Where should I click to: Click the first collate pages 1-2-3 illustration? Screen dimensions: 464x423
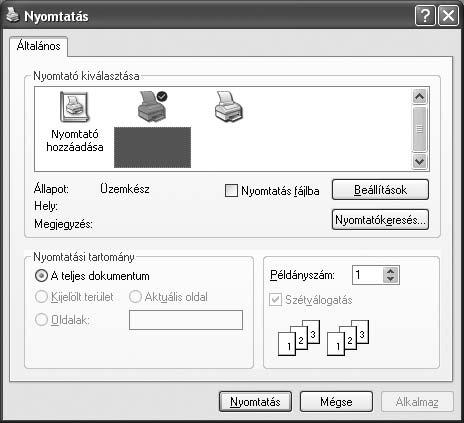[x=299, y=338]
